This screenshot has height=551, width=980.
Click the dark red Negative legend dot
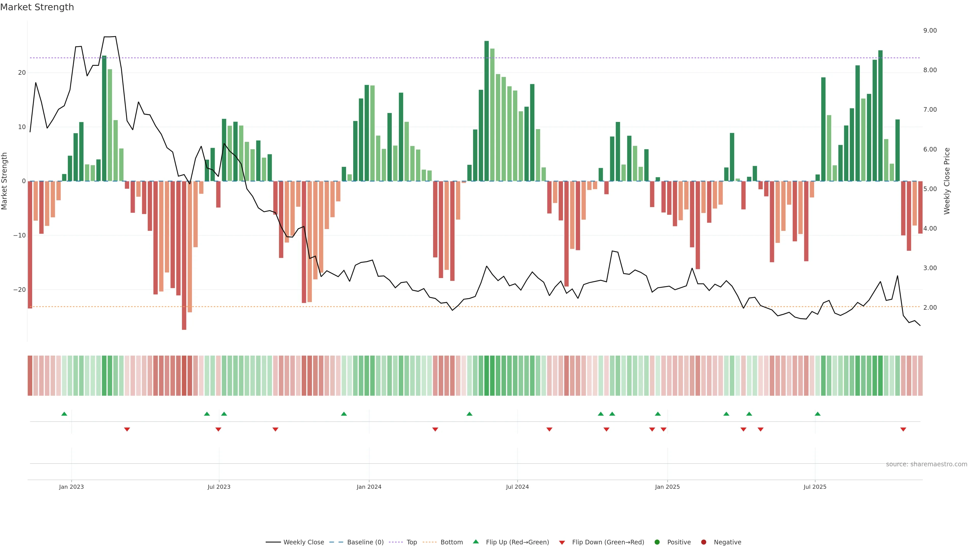[703, 542]
